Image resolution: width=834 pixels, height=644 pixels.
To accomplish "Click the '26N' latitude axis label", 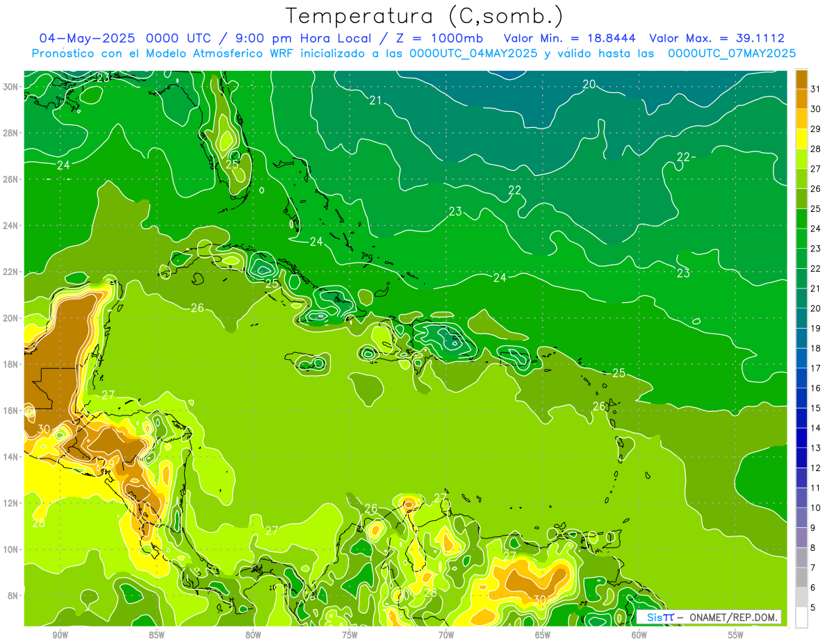I will (11, 179).
